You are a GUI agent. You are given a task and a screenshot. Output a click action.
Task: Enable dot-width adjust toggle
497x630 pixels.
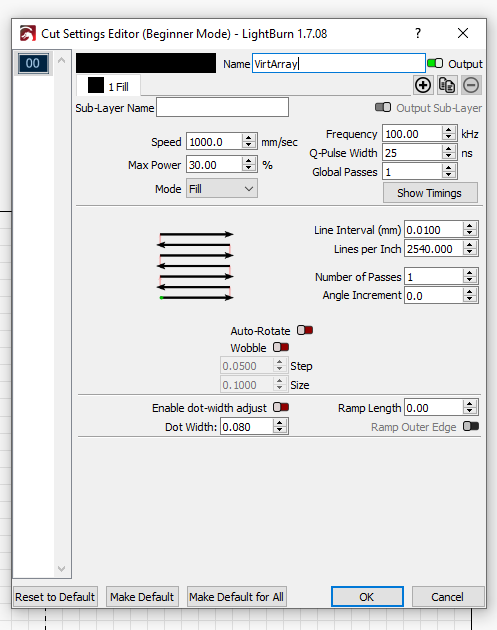(281, 407)
